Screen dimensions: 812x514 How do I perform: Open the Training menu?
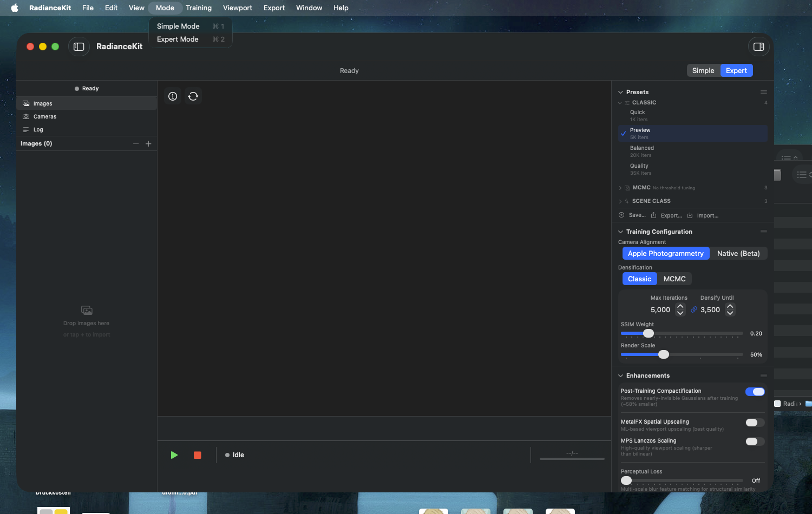coord(199,8)
